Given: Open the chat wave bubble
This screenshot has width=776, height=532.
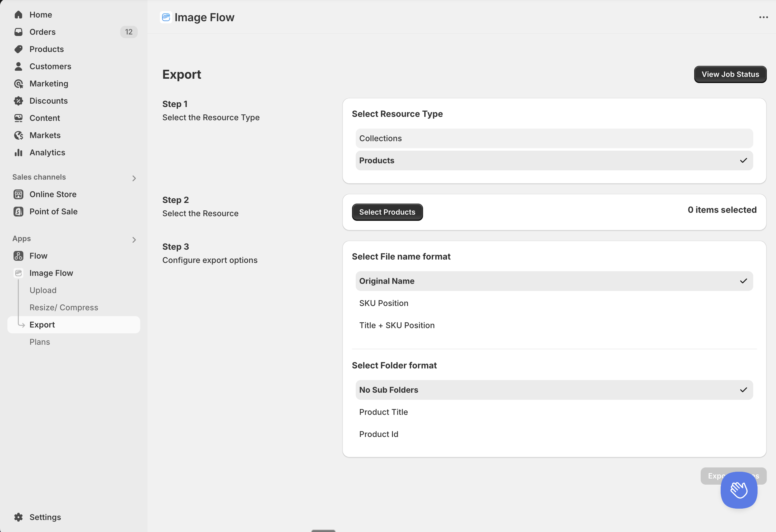Looking at the screenshot, I should point(738,490).
